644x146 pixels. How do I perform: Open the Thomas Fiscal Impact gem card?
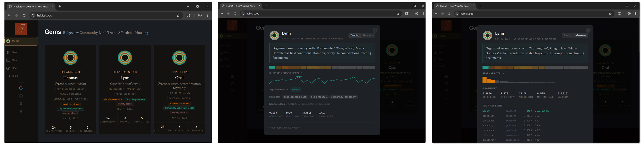pyautogui.click(x=70, y=78)
